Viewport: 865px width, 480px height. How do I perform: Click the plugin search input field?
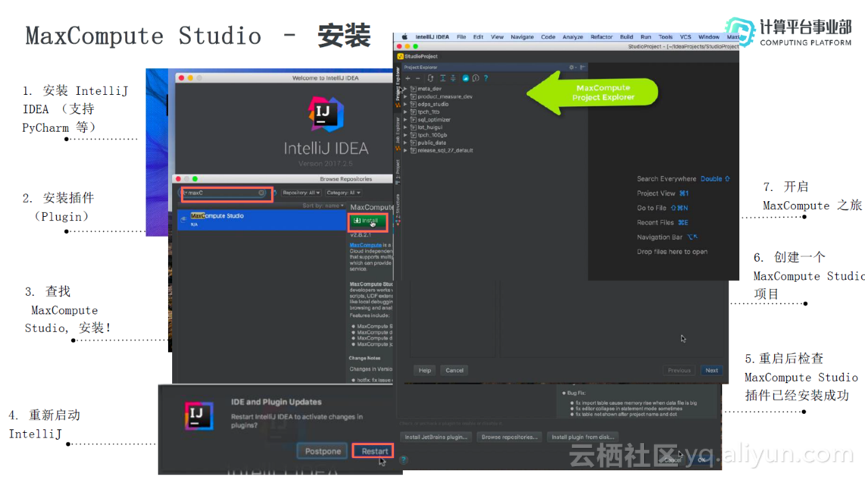[x=223, y=193]
